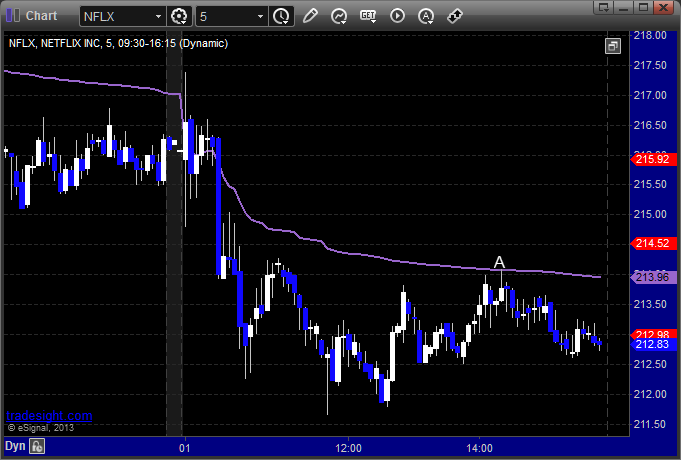
Task: Click the 12:00 time axis label
Action: [x=348, y=448]
